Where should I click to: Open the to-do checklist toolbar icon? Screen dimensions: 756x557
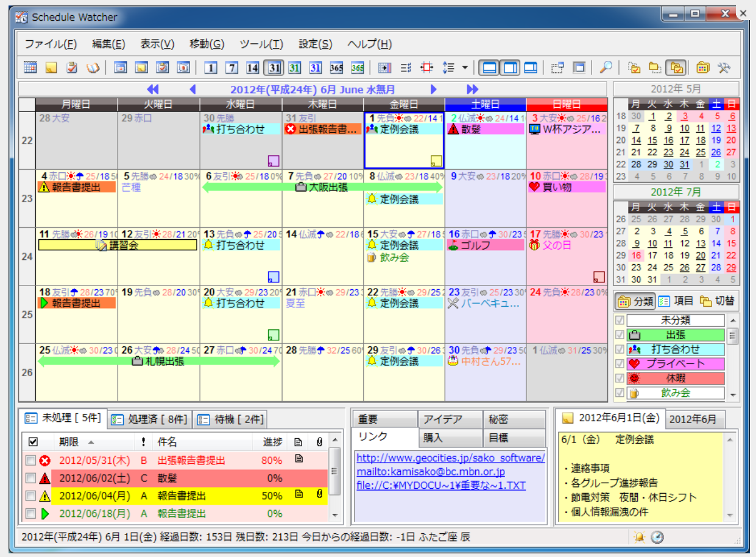72,68
